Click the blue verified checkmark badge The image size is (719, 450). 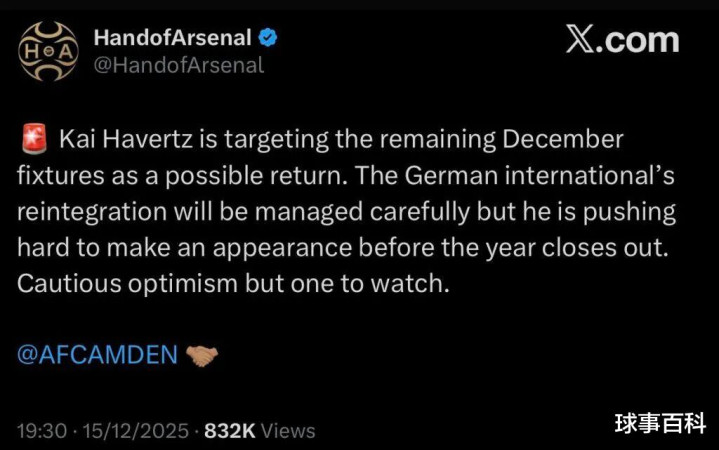point(268,39)
